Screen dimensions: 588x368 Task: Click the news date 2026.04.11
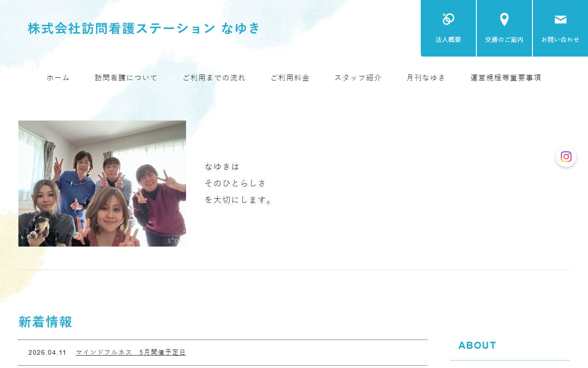pos(47,352)
